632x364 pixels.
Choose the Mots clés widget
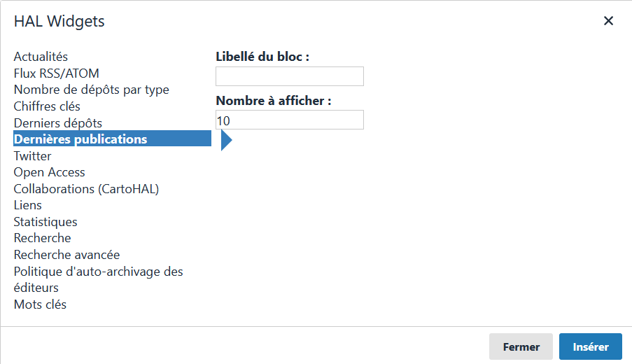[x=40, y=304]
